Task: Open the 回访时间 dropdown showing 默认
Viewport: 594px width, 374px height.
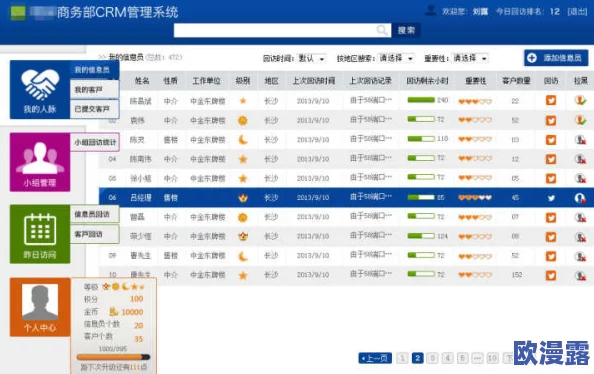Action: click(311, 58)
